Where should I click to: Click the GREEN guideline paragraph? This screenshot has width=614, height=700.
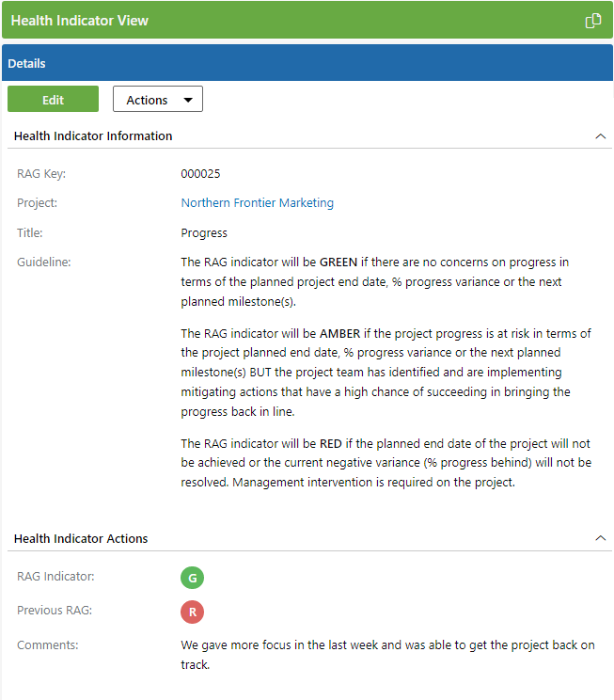[374, 282]
